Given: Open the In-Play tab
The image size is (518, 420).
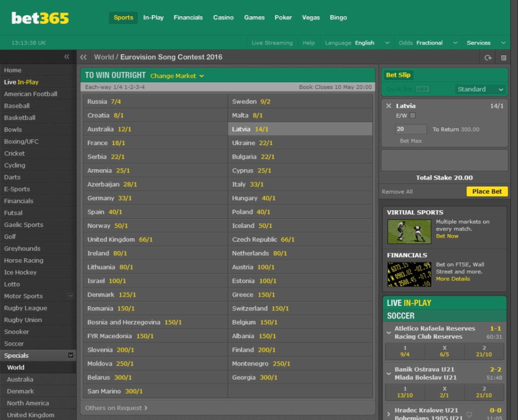Looking at the screenshot, I should (x=153, y=18).
